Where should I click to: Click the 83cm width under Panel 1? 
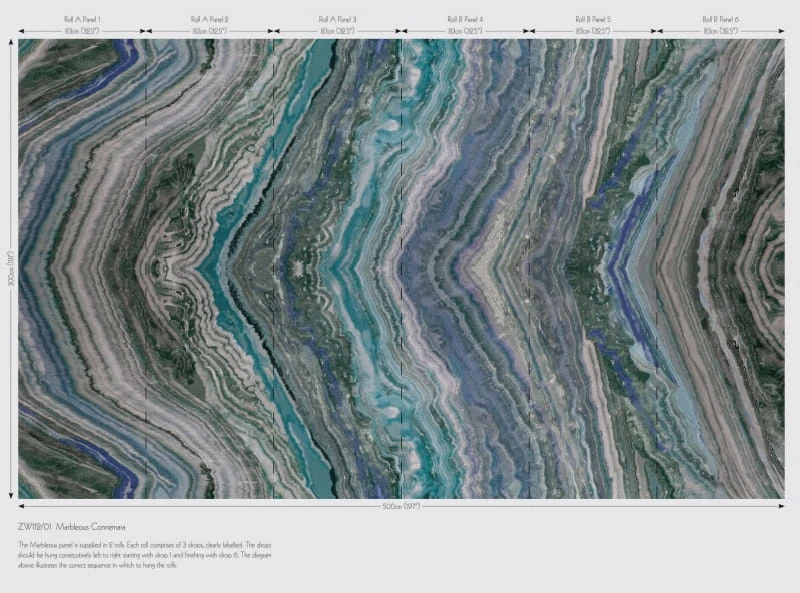(x=82, y=31)
